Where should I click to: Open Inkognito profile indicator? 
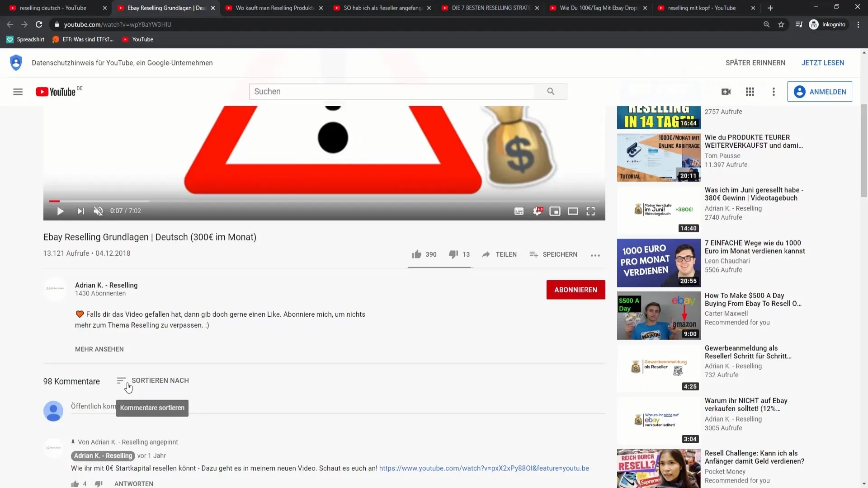coord(827,24)
